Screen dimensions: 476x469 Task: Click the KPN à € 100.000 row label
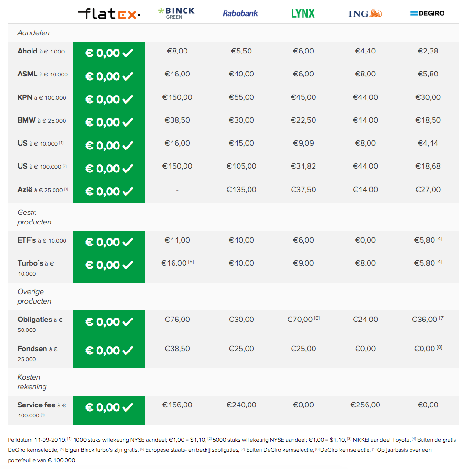pyautogui.click(x=42, y=97)
